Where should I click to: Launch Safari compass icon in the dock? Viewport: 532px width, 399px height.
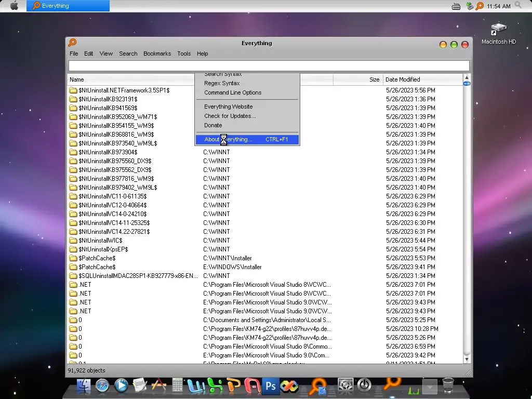pyautogui.click(x=102, y=386)
